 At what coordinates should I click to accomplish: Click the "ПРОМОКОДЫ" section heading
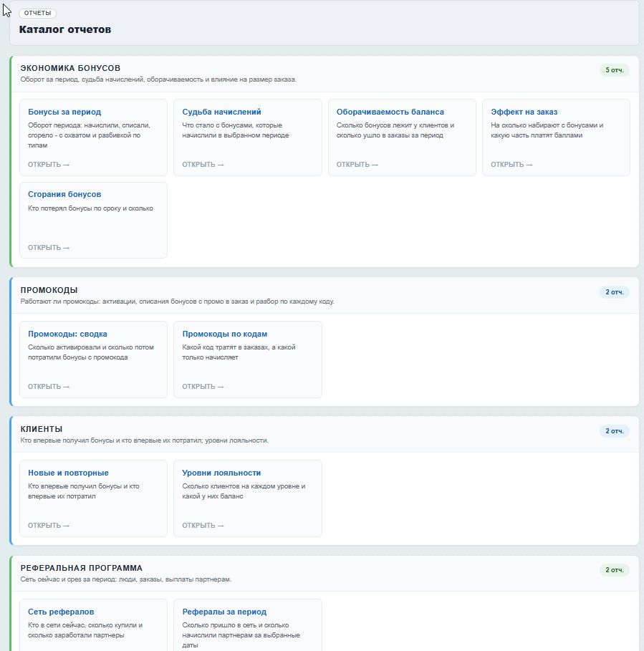click(x=49, y=290)
